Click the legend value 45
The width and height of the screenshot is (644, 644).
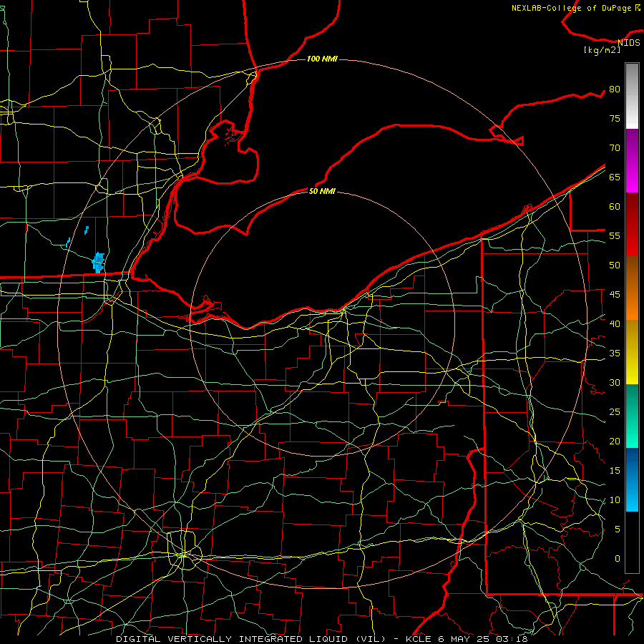[615, 295]
